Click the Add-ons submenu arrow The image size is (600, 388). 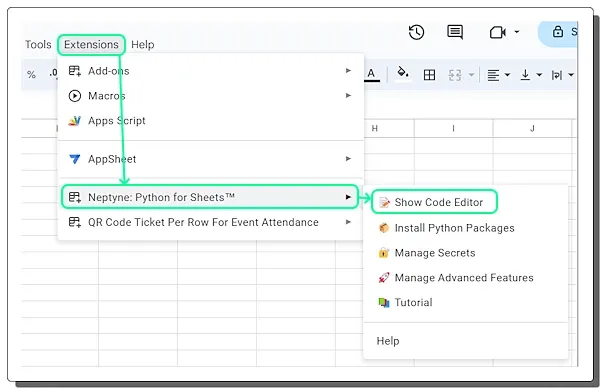pos(348,70)
